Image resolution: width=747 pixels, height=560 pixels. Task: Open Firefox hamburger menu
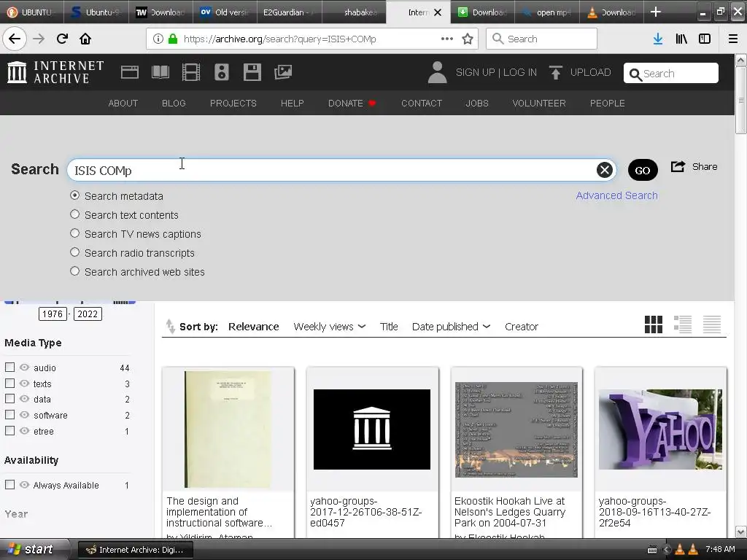pos(733,39)
